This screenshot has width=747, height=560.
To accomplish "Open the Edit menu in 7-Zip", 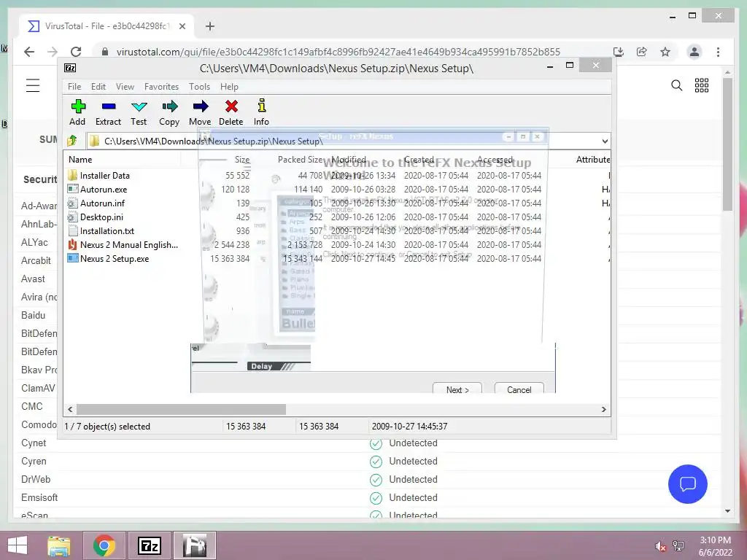I will point(98,87).
